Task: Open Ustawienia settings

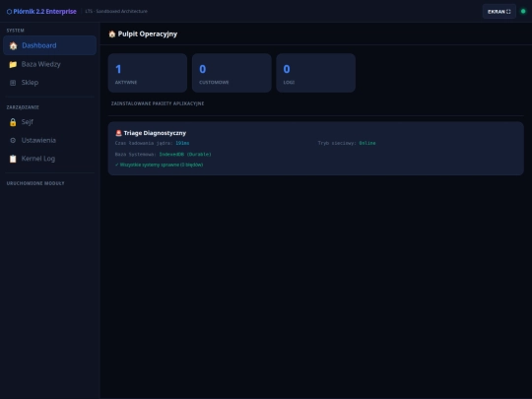Action: [49, 140]
